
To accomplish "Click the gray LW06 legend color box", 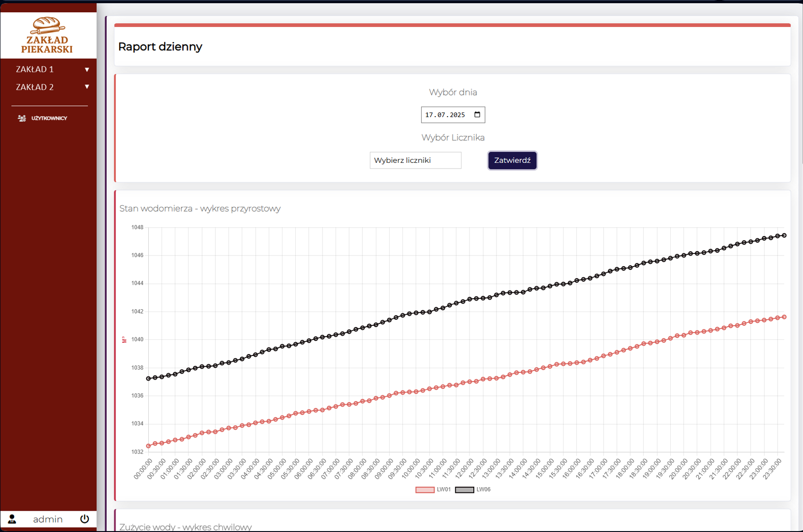I will [x=464, y=490].
